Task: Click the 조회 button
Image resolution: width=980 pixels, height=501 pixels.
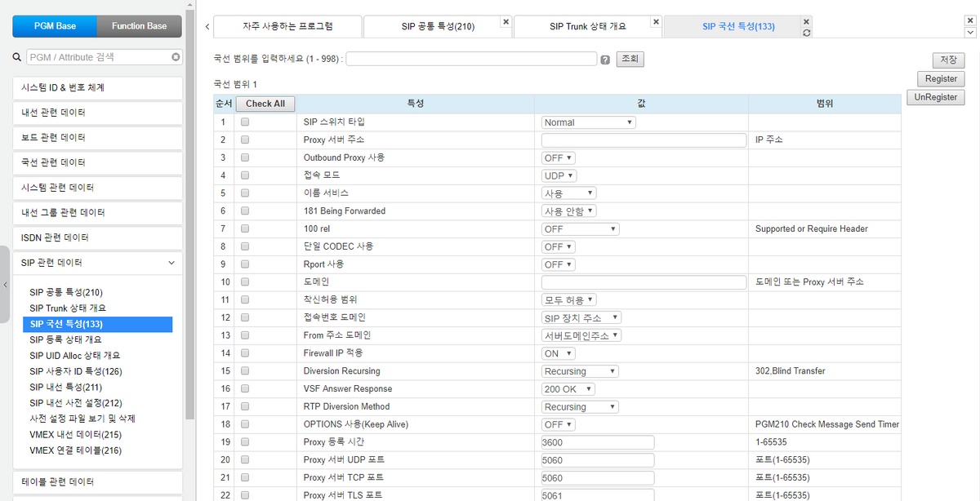Action: [x=630, y=60]
